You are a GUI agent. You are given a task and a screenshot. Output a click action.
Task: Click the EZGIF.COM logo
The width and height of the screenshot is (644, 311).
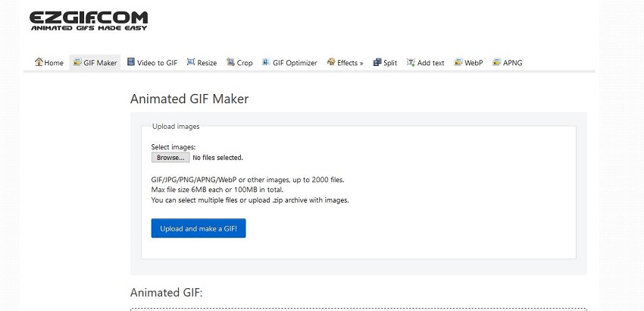(x=89, y=21)
